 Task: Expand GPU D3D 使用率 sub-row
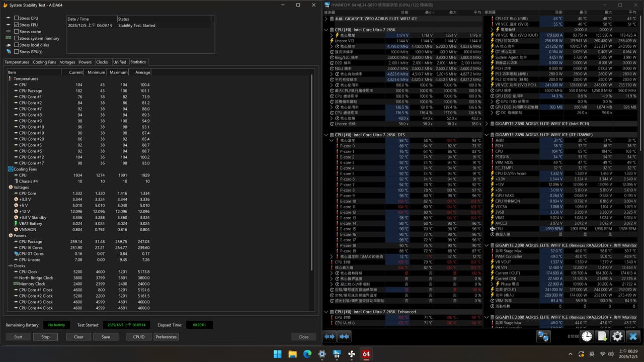pyautogui.click(x=491, y=102)
